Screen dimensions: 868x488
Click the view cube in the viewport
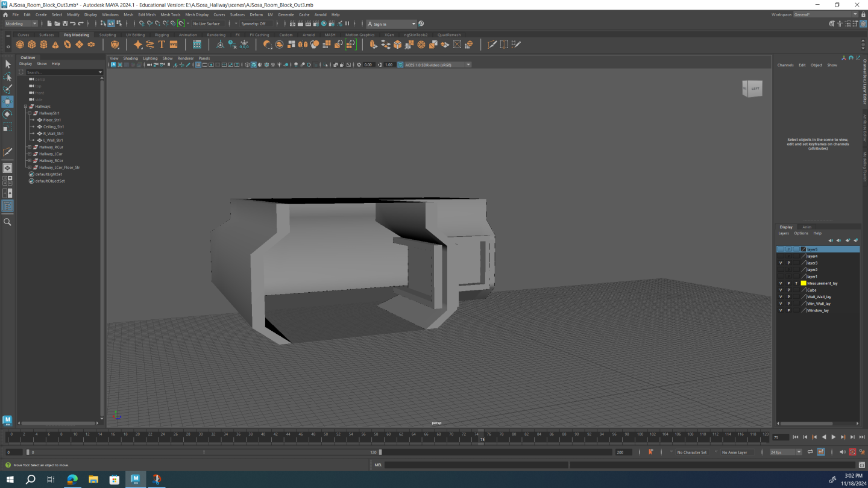click(752, 89)
